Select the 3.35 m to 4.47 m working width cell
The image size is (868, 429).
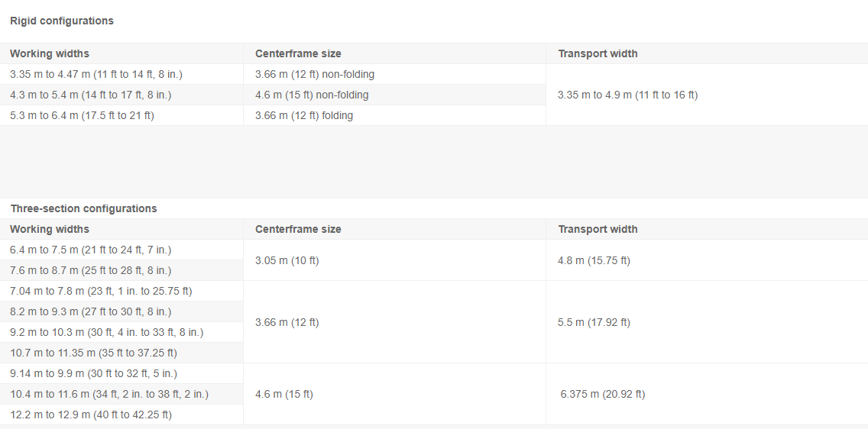pos(96,75)
